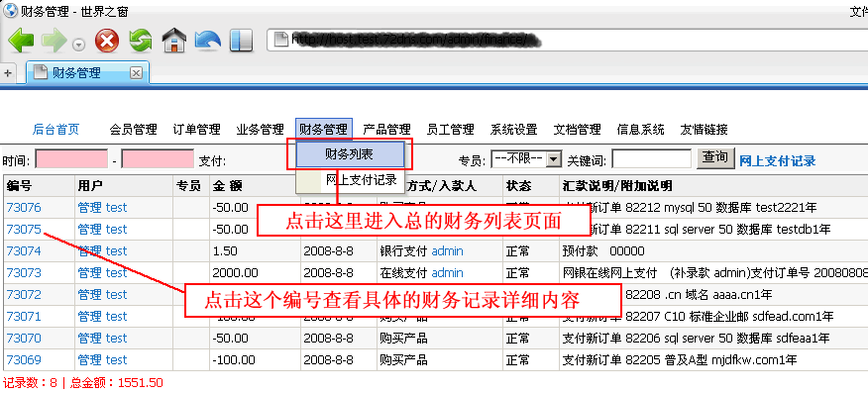This screenshot has height=393, width=868.
Task: Open the 会员管理 menu item
Action: (x=134, y=130)
